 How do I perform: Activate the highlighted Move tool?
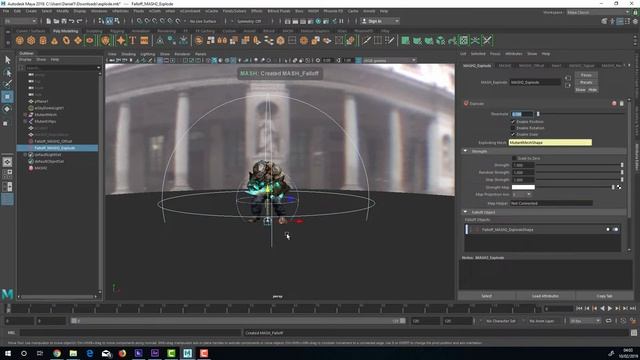click(7, 97)
